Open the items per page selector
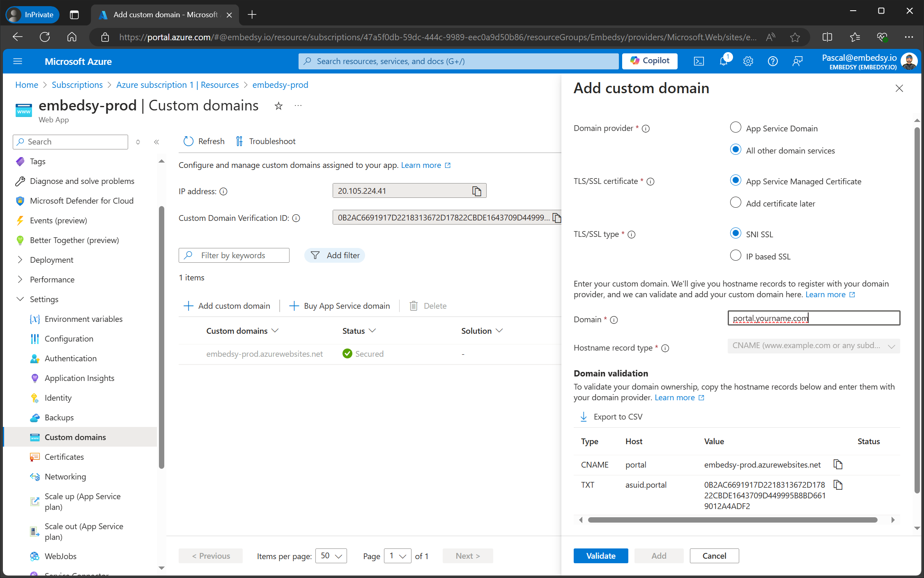 tap(331, 555)
